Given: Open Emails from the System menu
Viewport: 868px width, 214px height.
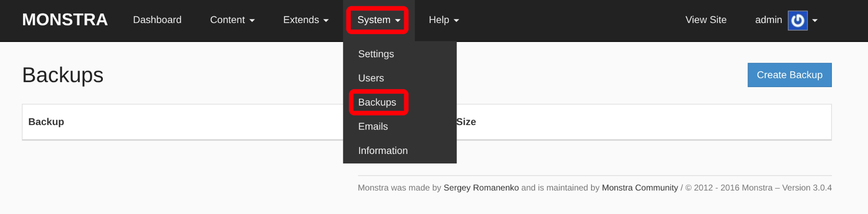Looking at the screenshot, I should pos(373,126).
